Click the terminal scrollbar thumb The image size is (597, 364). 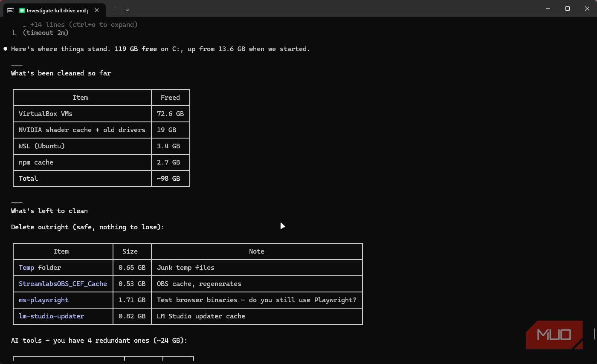(594, 334)
